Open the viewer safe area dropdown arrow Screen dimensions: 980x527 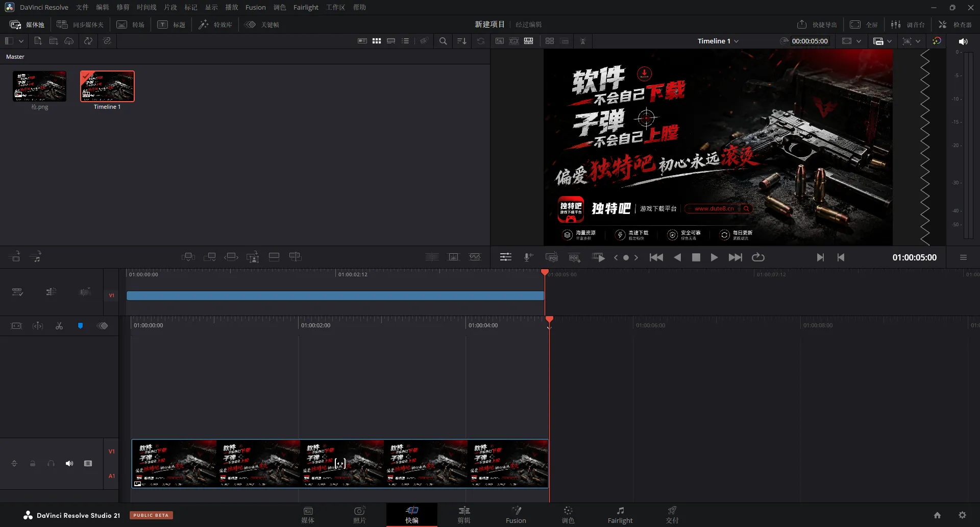tap(859, 41)
